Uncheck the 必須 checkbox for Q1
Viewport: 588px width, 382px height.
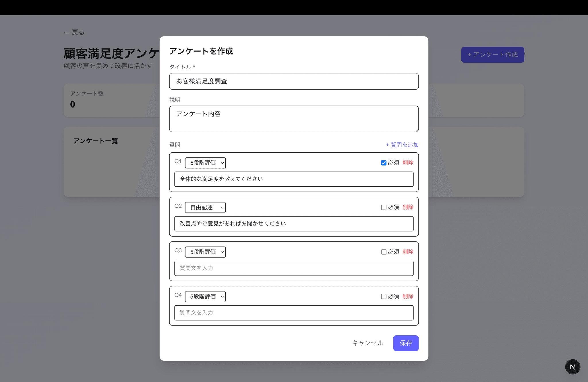[x=384, y=163]
